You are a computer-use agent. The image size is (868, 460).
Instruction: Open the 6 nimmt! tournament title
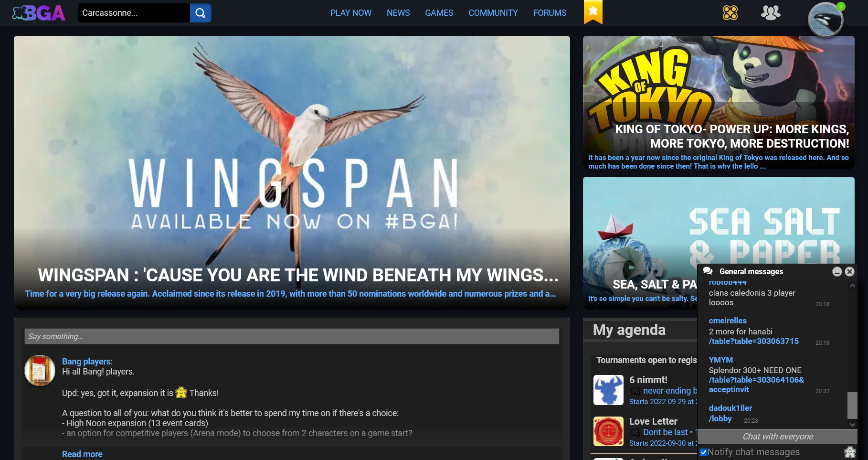648,380
